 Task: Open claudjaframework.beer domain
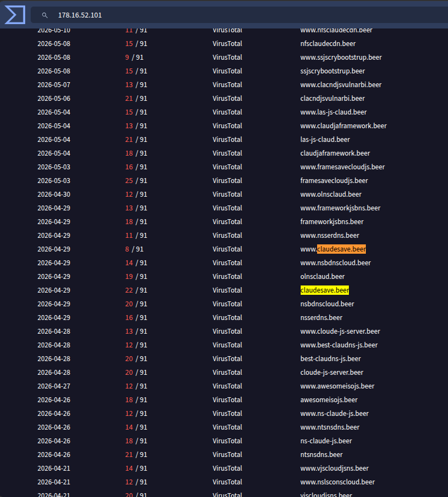pos(335,153)
